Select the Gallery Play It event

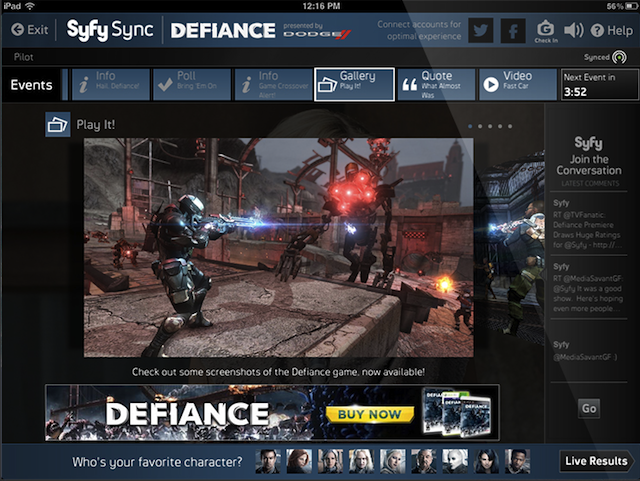point(354,85)
